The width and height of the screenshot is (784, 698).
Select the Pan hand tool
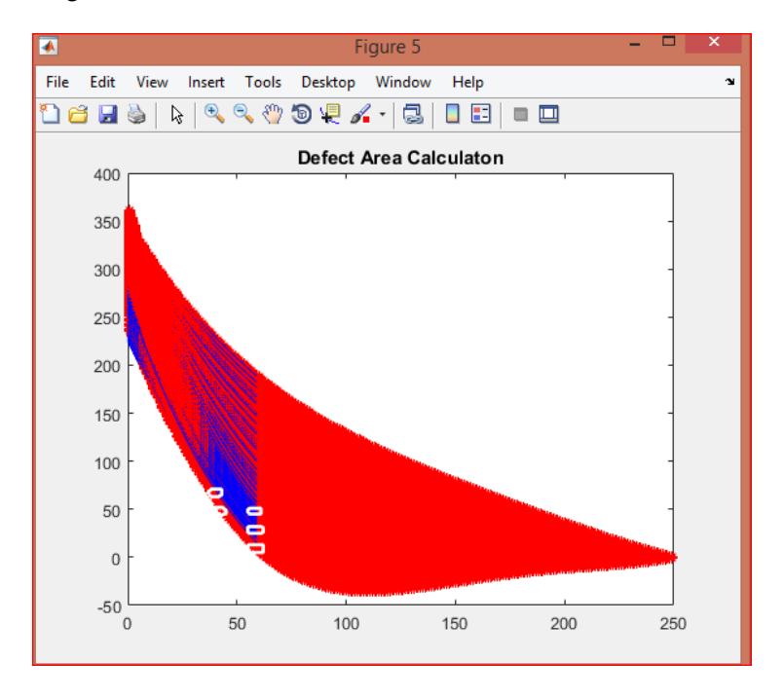point(273,115)
